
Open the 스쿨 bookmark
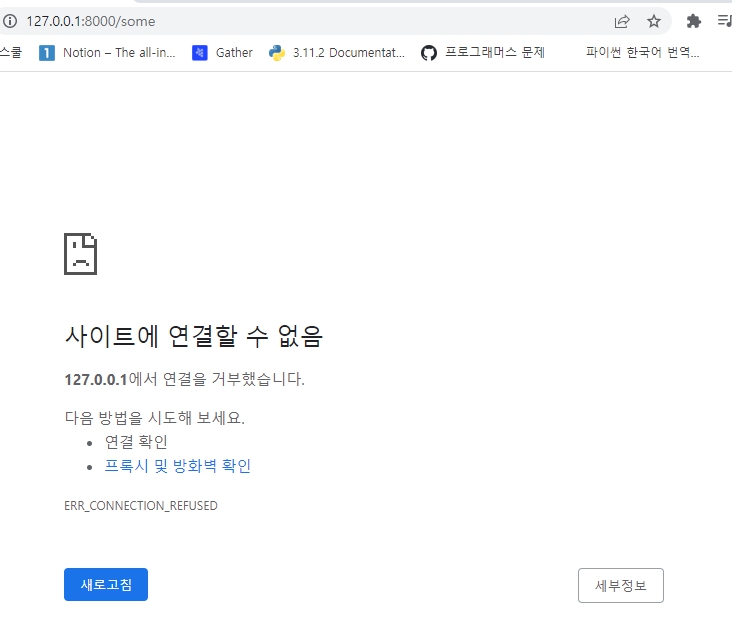(11, 52)
